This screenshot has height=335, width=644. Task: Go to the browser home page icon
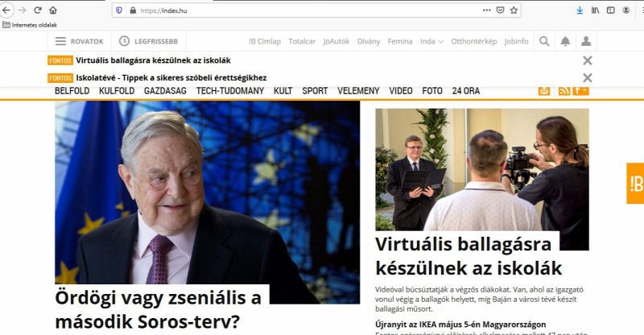click(53, 10)
